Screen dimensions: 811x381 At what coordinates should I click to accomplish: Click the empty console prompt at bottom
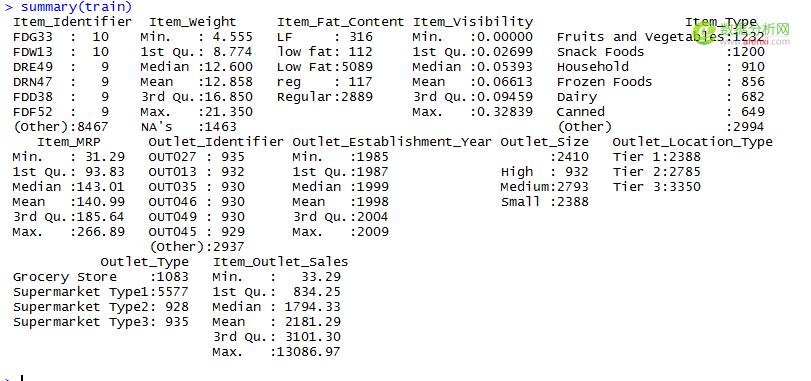click(14, 378)
